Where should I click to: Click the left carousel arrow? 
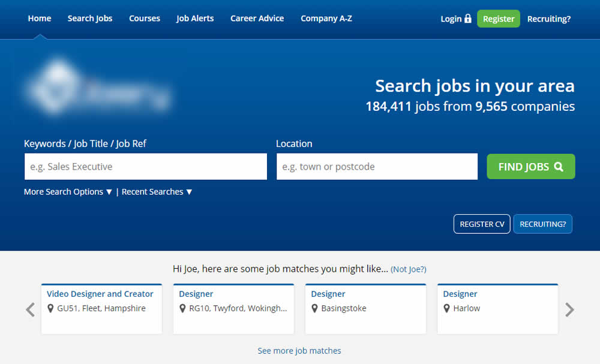30,309
